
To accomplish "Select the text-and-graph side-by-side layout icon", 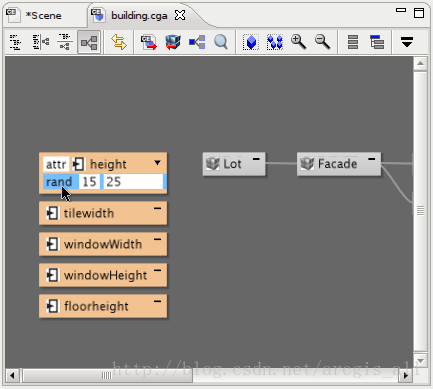I will tap(41, 42).
